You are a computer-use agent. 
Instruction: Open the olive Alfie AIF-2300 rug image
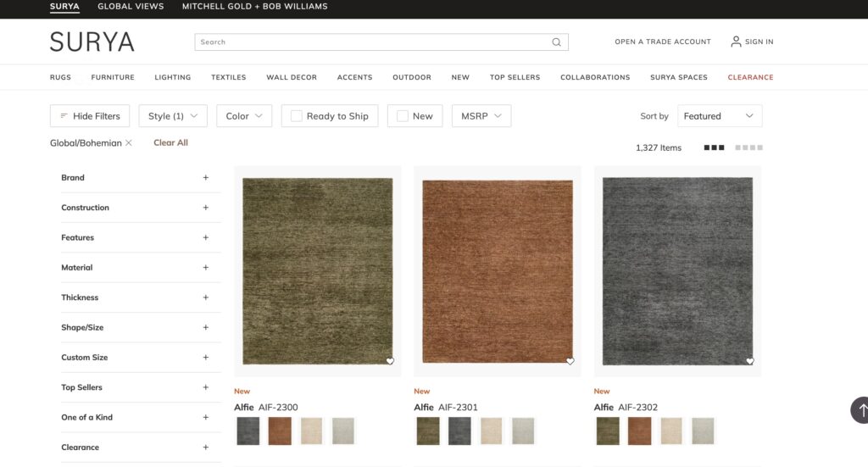(x=318, y=271)
